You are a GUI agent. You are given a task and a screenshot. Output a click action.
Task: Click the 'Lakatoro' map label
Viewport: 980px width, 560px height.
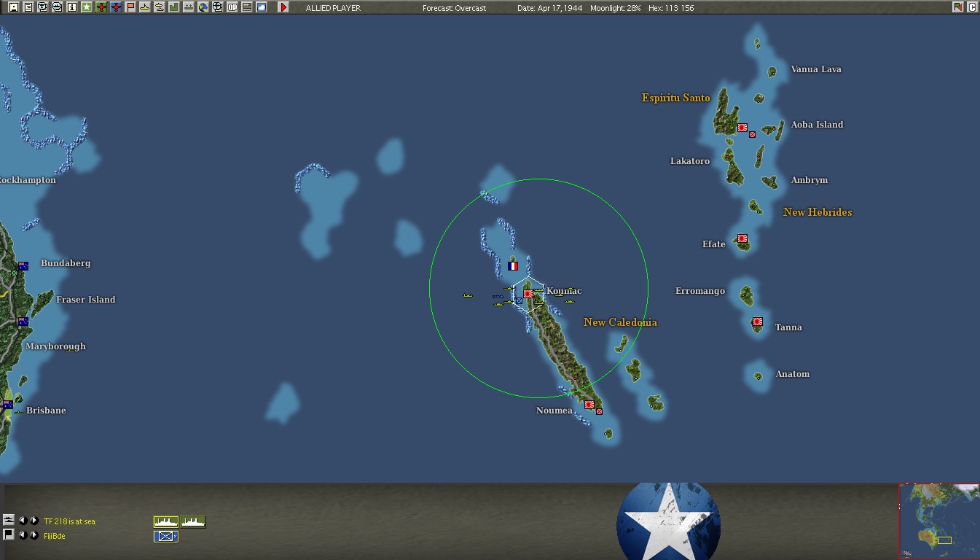tap(690, 161)
